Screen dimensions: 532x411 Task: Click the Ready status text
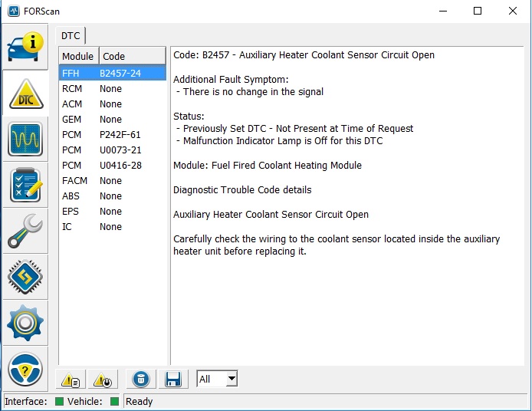[x=139, y=402]
